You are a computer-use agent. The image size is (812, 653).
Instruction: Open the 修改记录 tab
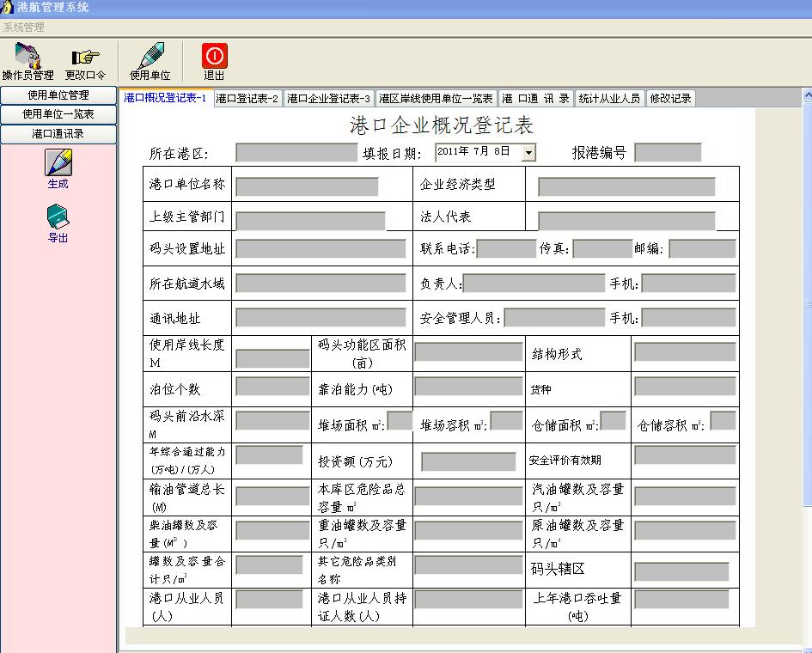click(670, 99)
